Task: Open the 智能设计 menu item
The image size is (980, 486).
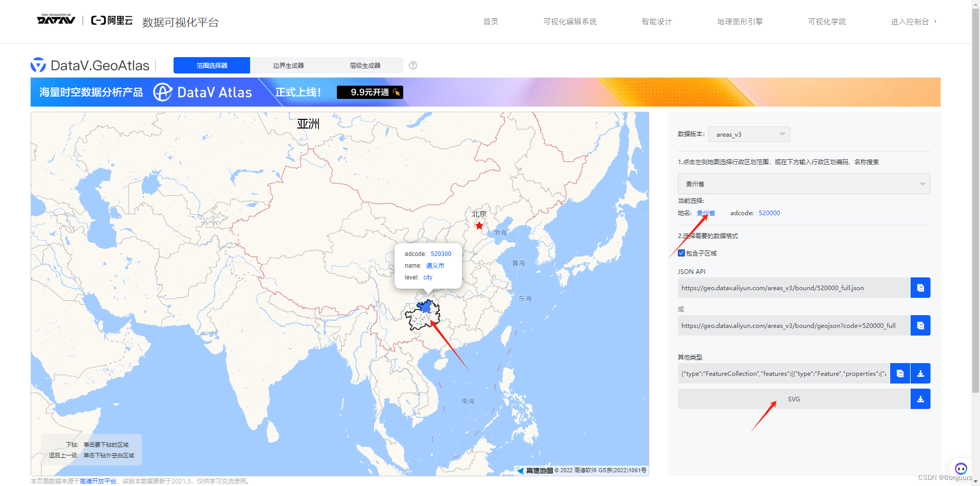Action: 656,21
